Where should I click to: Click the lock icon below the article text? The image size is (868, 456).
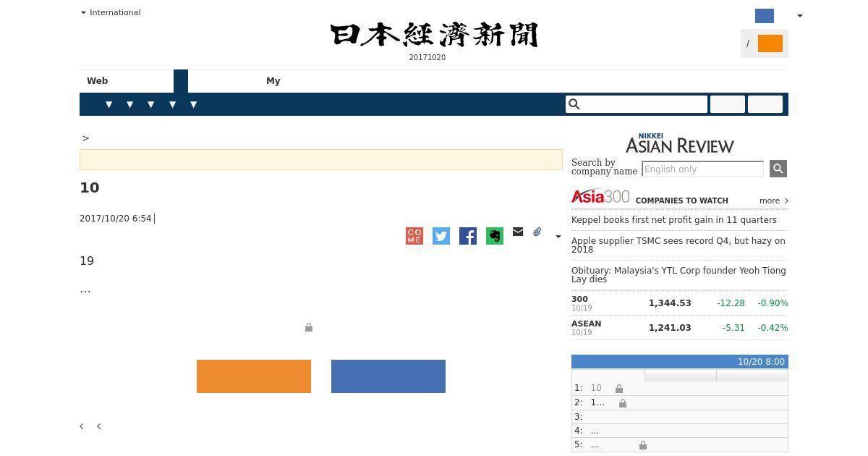tap(309, 327)
